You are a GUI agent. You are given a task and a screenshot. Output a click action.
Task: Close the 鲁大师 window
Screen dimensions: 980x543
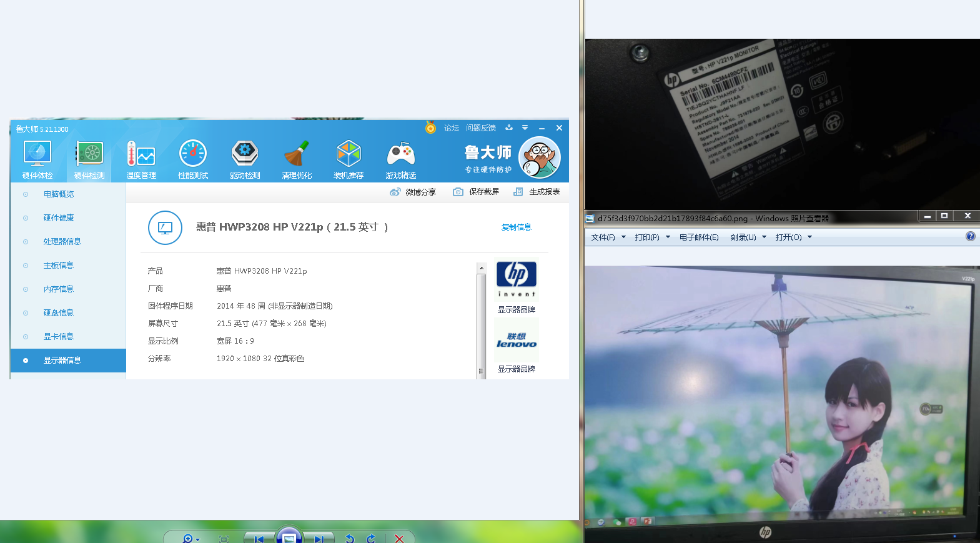point(559,127)
